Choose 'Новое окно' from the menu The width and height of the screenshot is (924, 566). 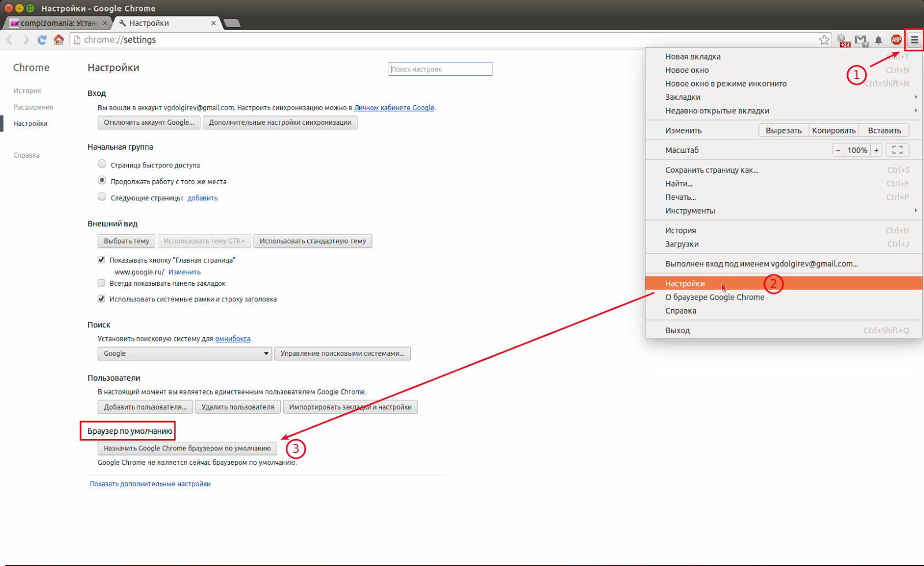point(784,70)
